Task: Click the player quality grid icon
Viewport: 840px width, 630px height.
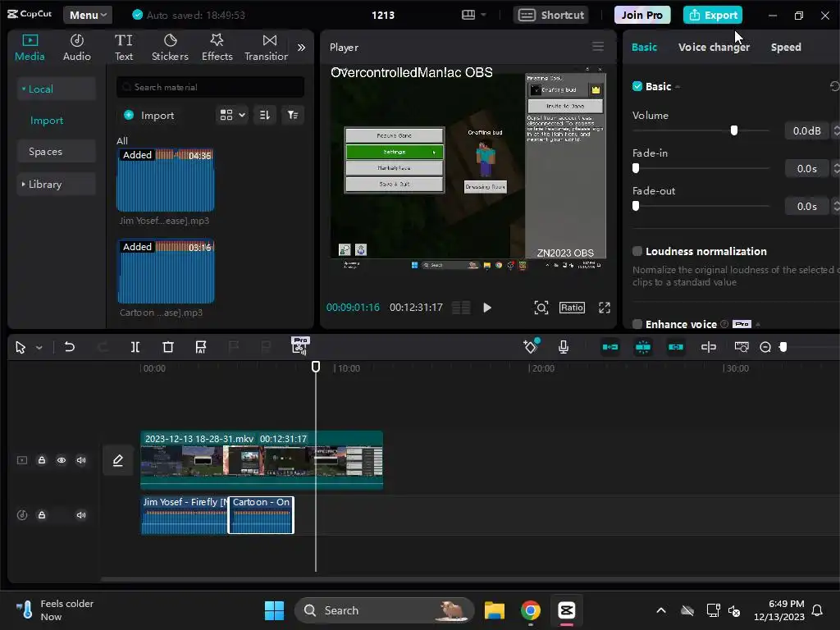Action: click(461, 308)
